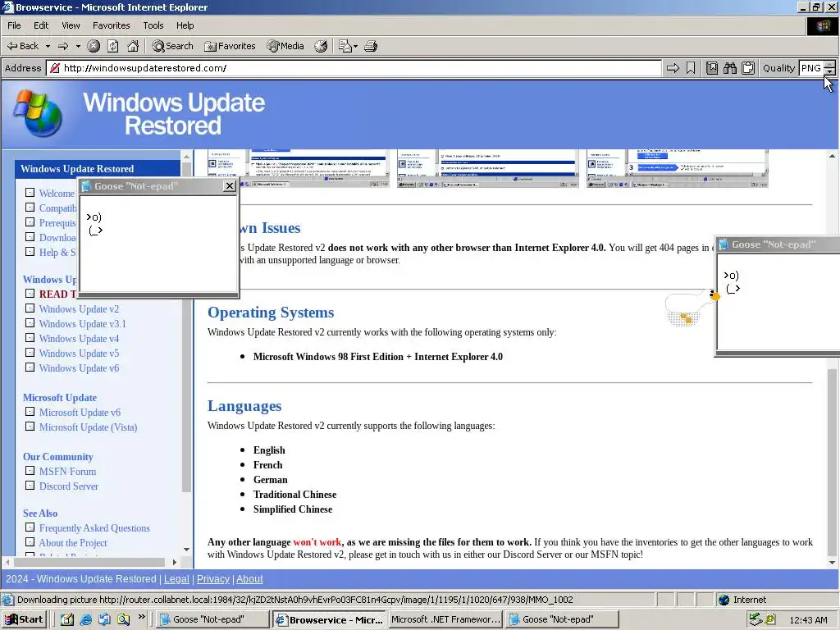Open the File menu

click(14, 25)
